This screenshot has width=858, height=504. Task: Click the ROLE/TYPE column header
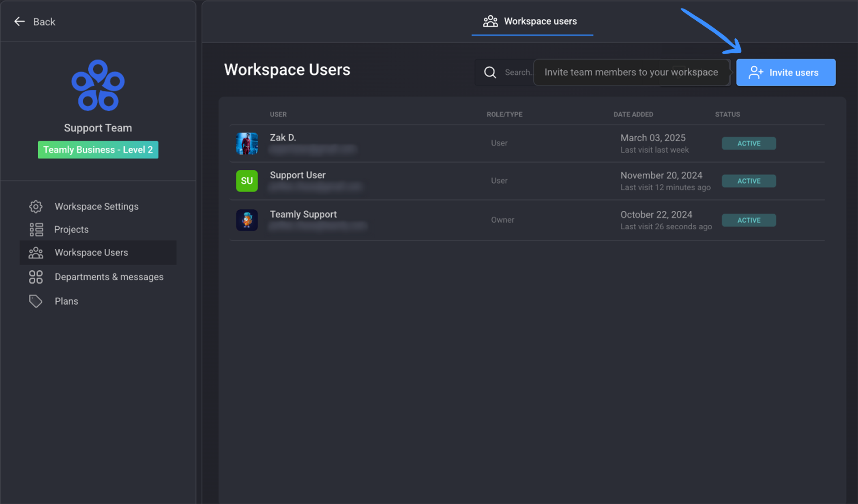[504, 114]
